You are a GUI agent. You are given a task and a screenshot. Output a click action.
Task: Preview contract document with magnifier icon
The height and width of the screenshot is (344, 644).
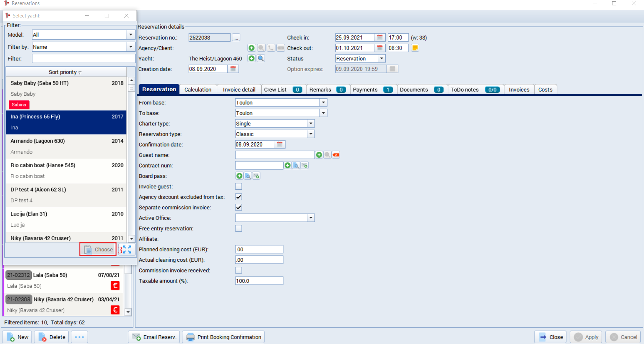click(x=296, y=165)
